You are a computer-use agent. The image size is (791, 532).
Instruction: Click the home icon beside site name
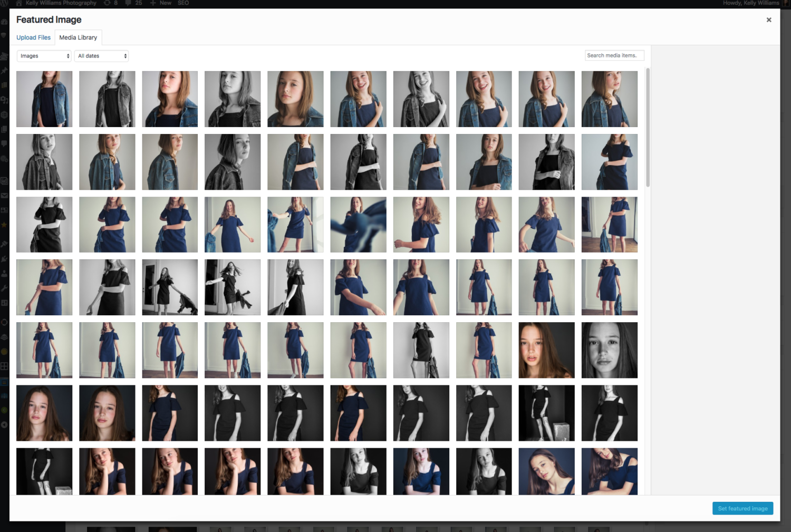click(x=19, y=3)
